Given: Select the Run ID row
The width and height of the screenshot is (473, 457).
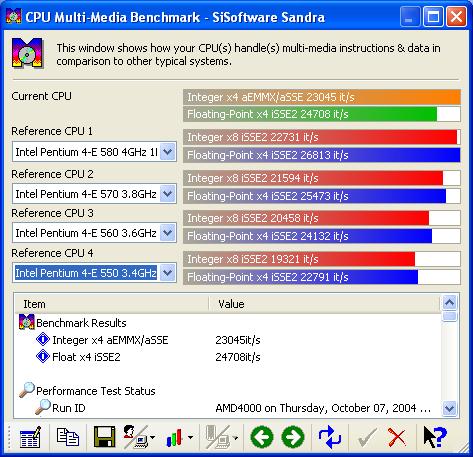Looking at the screenshot, I should pyautogui.click(x=227, y=408).
